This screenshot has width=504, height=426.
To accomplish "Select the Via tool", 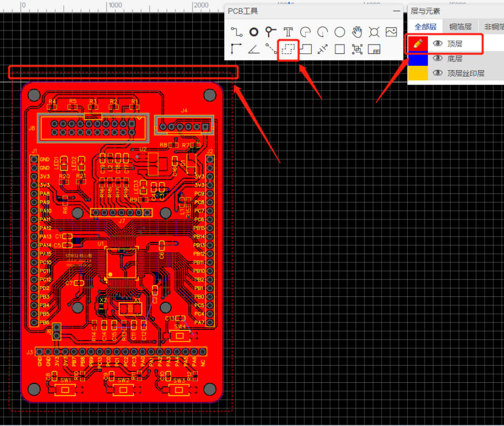I will (x=271, y=32).
